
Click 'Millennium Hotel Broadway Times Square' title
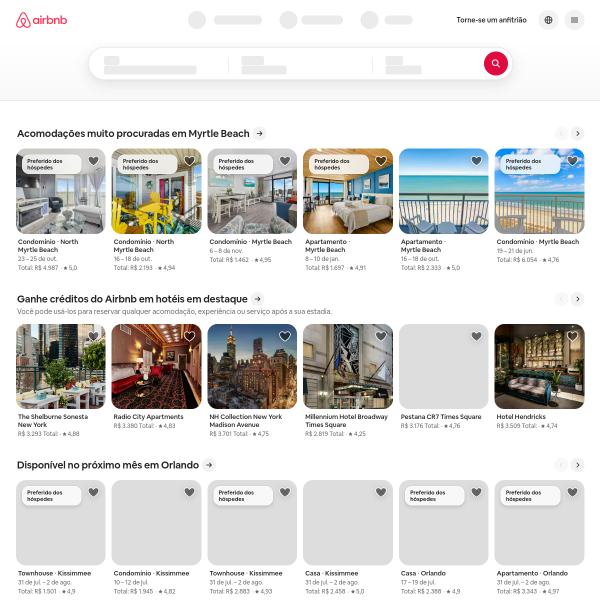346,421
